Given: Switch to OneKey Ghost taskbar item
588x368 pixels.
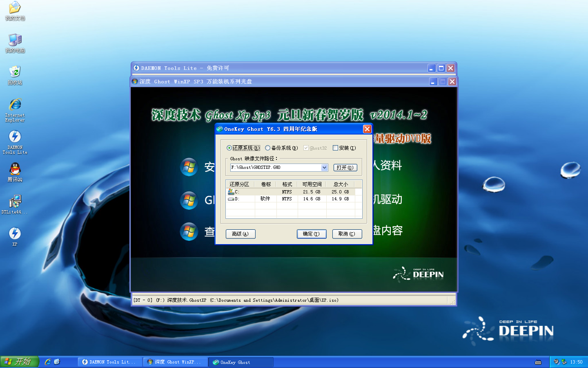Looking at the screenshot, I should [x=241, y=362].
